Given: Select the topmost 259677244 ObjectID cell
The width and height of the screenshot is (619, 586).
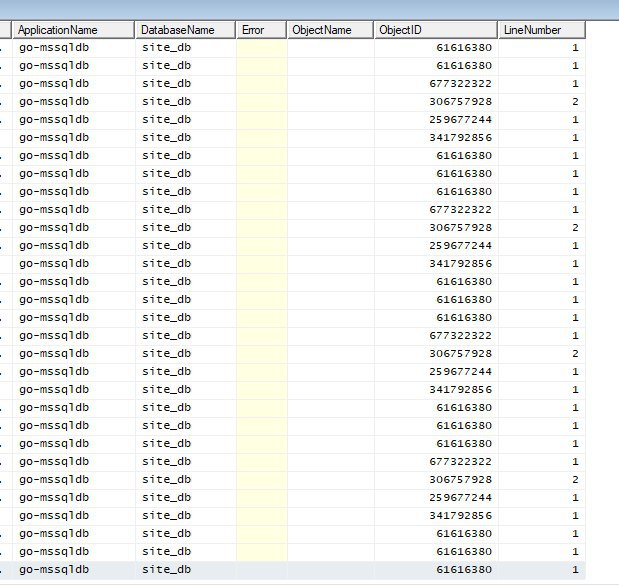Looking at the screenshot, I should click(460, 120).
